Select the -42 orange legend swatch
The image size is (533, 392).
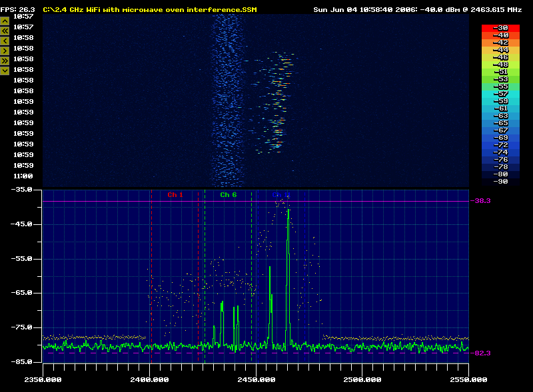pos(500,43)
